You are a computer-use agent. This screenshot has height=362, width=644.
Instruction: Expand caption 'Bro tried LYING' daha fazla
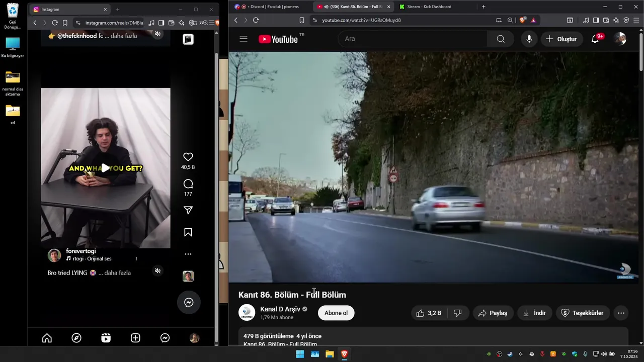[118, 273]
